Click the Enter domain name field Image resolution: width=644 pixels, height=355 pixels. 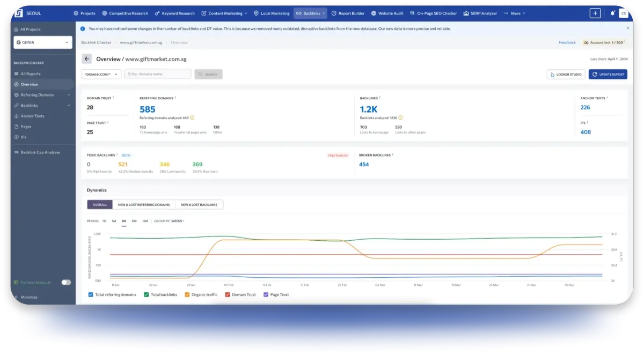158,74
